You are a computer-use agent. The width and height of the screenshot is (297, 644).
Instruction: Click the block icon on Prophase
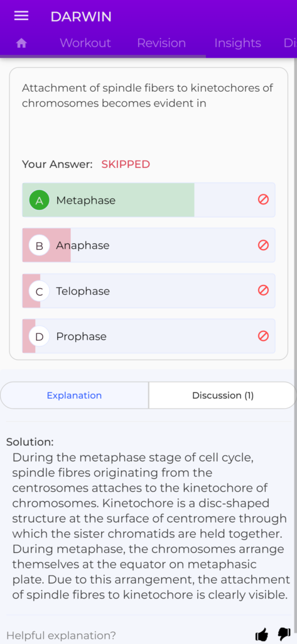[263, 336]
